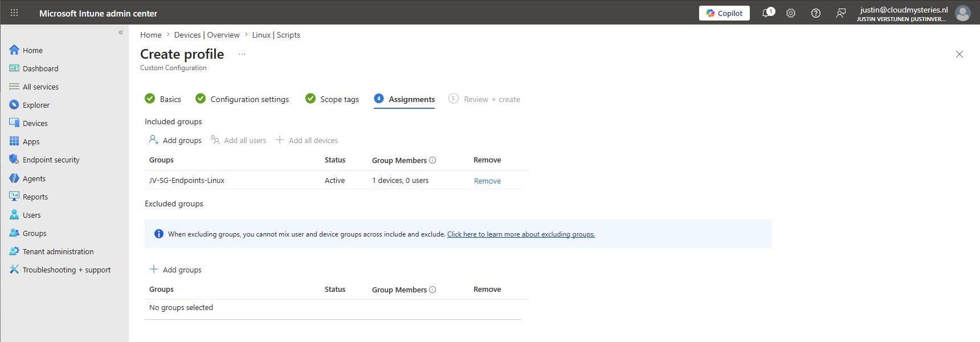Go to Devices | Overview breadcrumb

pos(207,35)
